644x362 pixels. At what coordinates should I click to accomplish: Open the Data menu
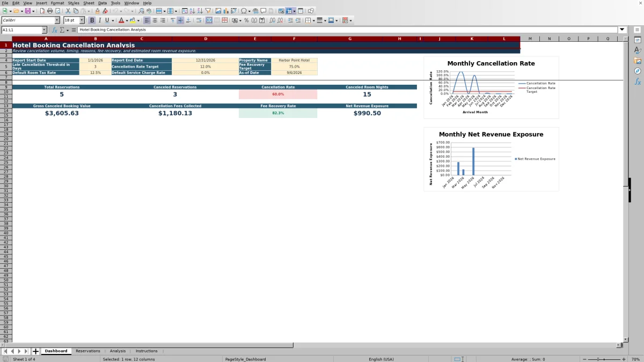(x=102, y=3)
